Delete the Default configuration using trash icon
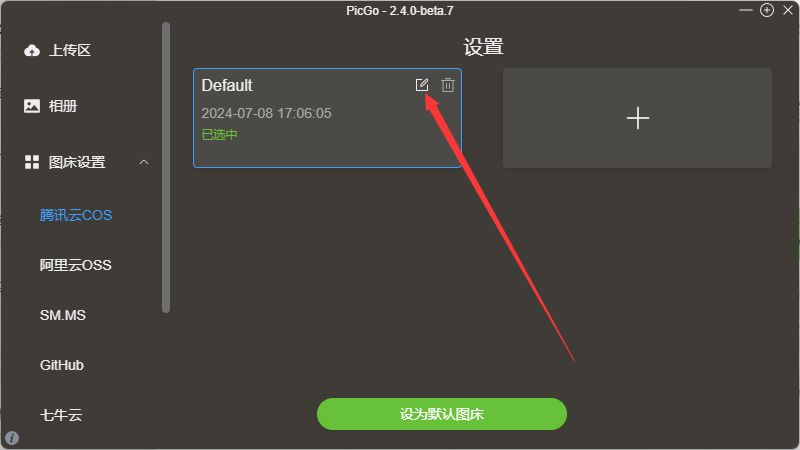 (448, 85)
